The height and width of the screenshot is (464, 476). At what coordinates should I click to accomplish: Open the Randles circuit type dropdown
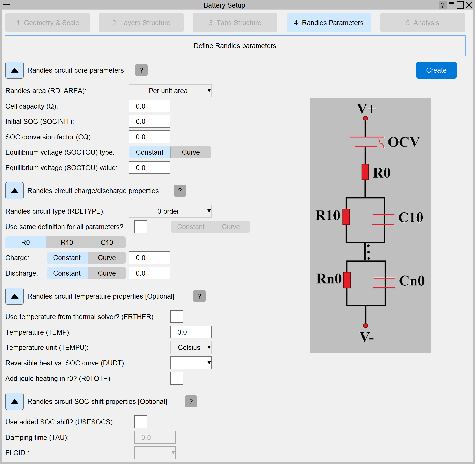pos(170,211)
